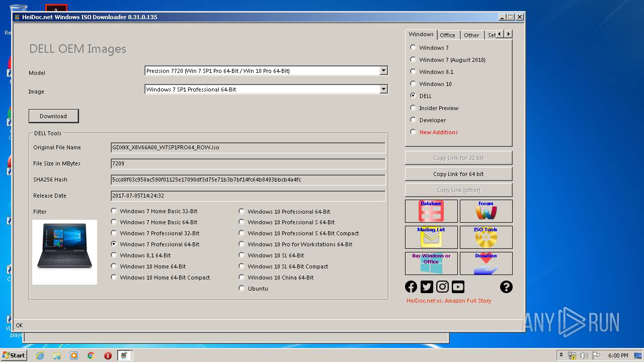Open the ISO Tools disc icon

point(486,237)
